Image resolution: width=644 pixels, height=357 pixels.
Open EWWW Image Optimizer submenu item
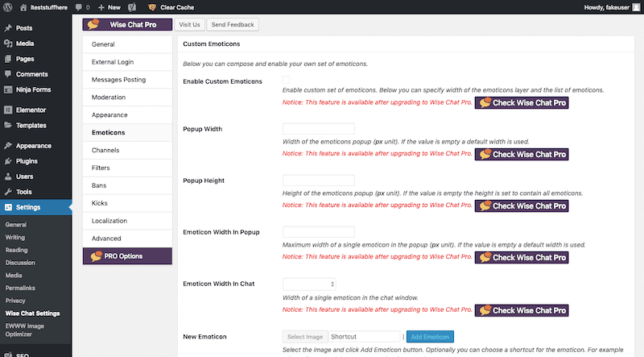point(25,330)
